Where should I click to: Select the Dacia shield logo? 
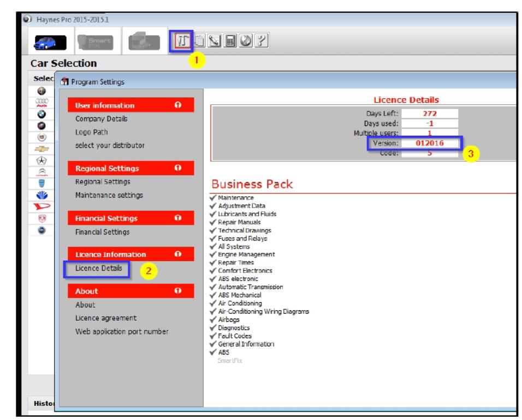[x=41, y=183]
